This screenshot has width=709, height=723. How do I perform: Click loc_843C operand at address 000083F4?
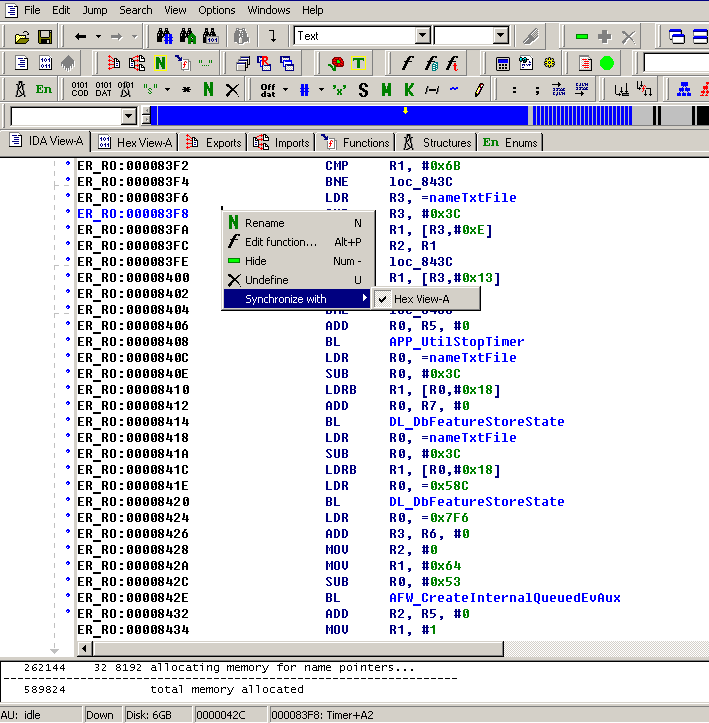(x=421, y=182)
